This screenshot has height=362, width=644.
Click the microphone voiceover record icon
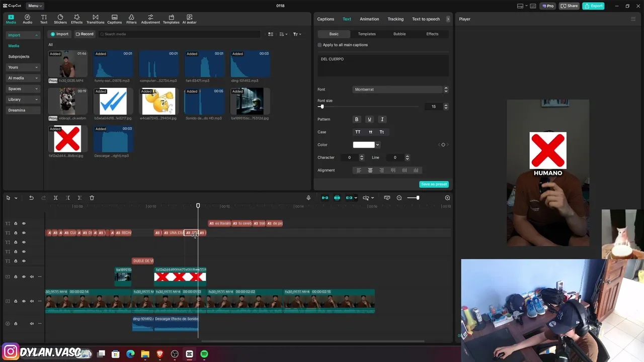pyautogui.click(x=308, y=198)
